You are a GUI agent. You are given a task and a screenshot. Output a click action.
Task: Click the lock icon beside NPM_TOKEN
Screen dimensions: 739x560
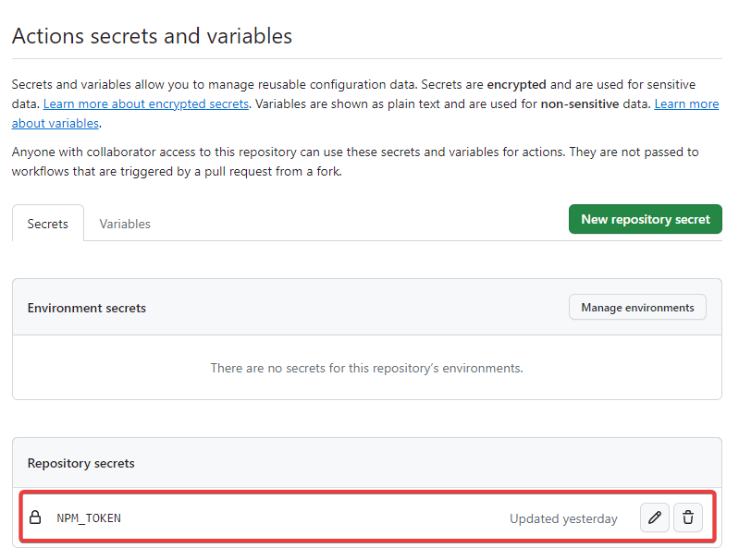pos(35,517)
